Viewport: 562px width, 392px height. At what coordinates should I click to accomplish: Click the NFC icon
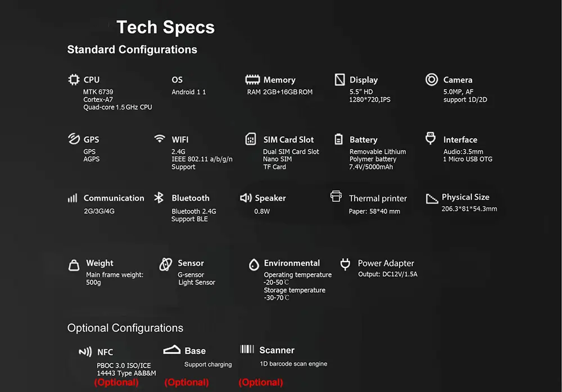point(85,352)
